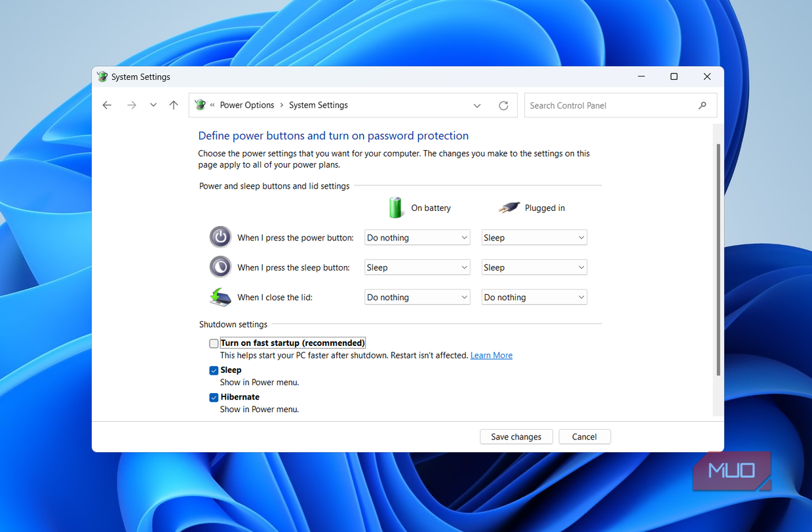This screenshot has width=812, height=532.
Task: Go up one level arrow
Action: pos(174,105)
